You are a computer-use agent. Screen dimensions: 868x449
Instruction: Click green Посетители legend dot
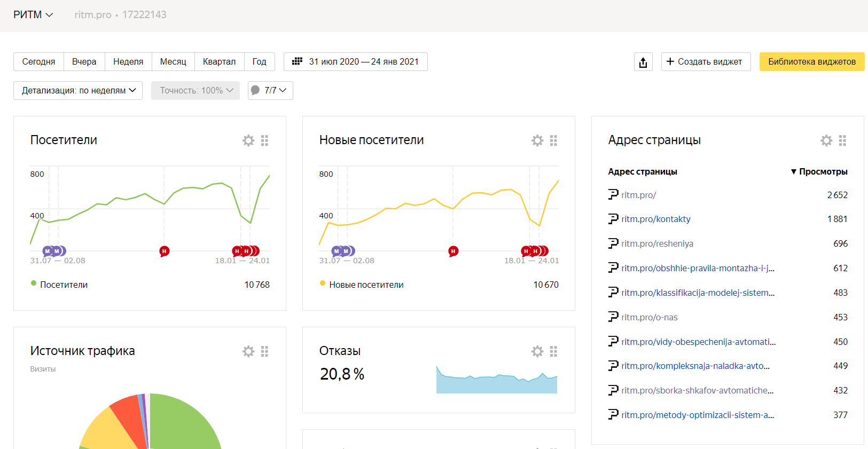pos(34,283)
